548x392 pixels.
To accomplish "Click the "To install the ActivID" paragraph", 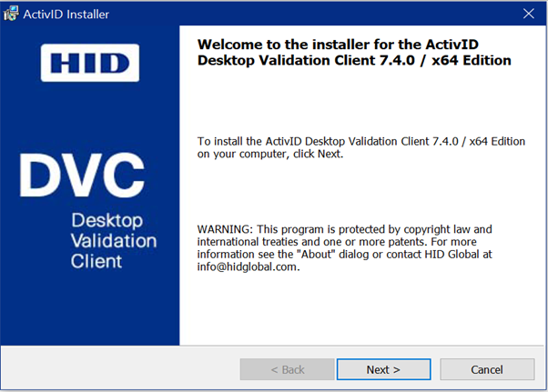I will coord(361,147).
